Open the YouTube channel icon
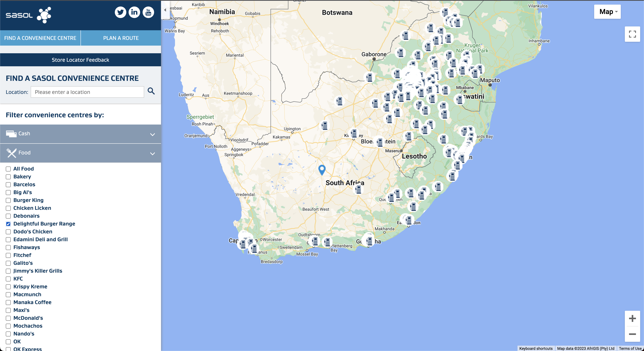This screenshot has width=644, height=351. point(148,12)
